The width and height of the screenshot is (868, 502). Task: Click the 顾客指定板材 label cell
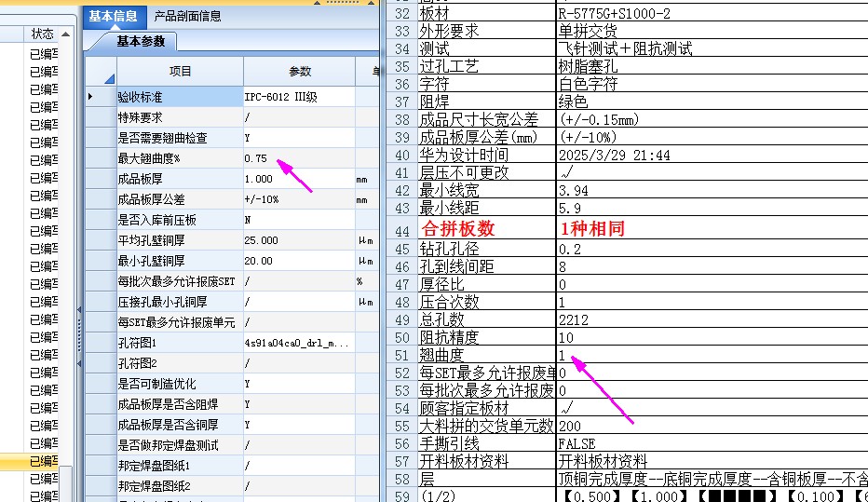click(x=486, y=408)
